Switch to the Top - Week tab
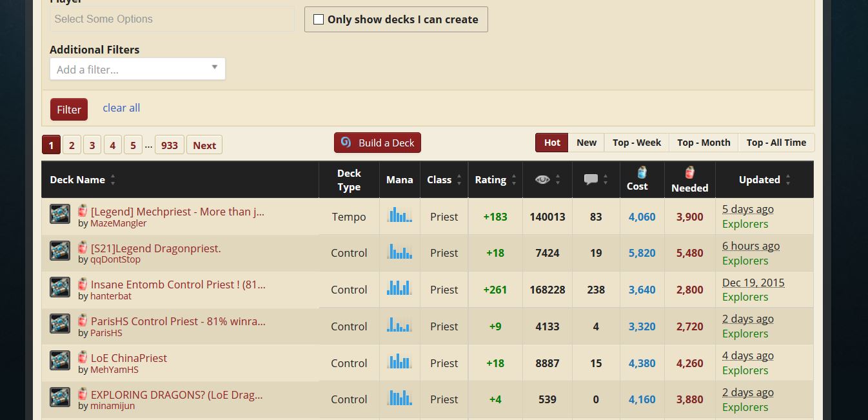The height and width of the screenshot is (420, 868). pyautogui.click(x=636, y=143)
